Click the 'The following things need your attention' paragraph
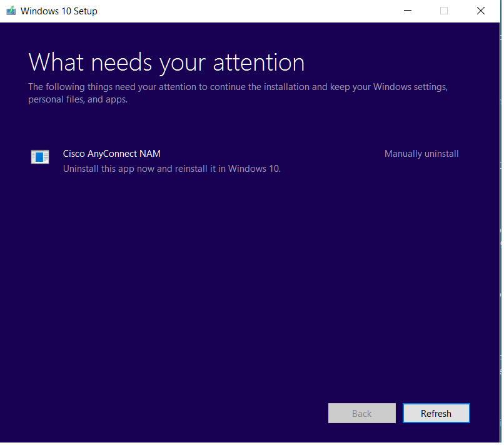This screenshot has height=445, width=504. click(x=238, y=93)
